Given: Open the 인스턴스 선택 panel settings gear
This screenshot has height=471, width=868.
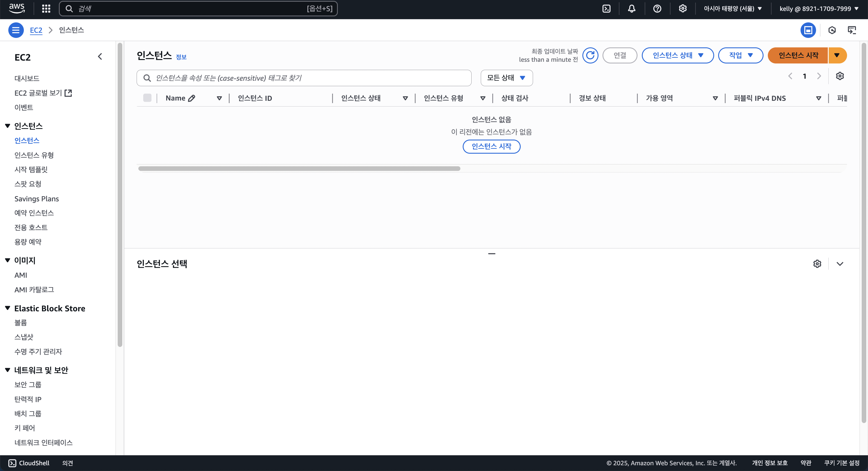Looking at the screenshot, I should coord(817,264).
